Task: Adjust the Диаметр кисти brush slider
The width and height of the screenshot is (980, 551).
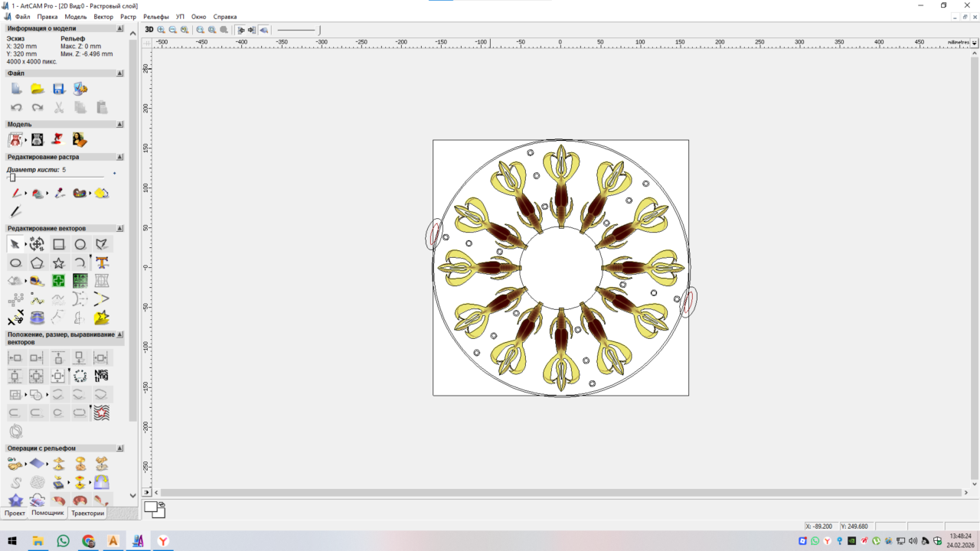Action: point(12,178)
